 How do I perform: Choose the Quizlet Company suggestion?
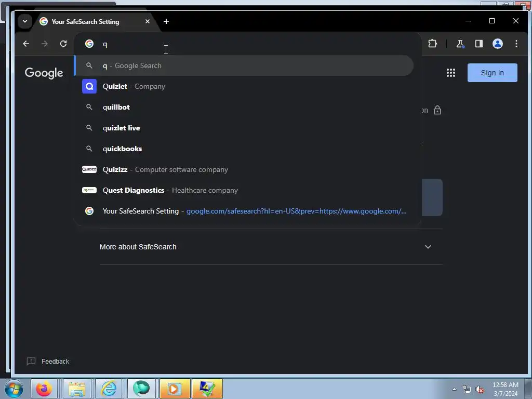[x=244, y=87]
